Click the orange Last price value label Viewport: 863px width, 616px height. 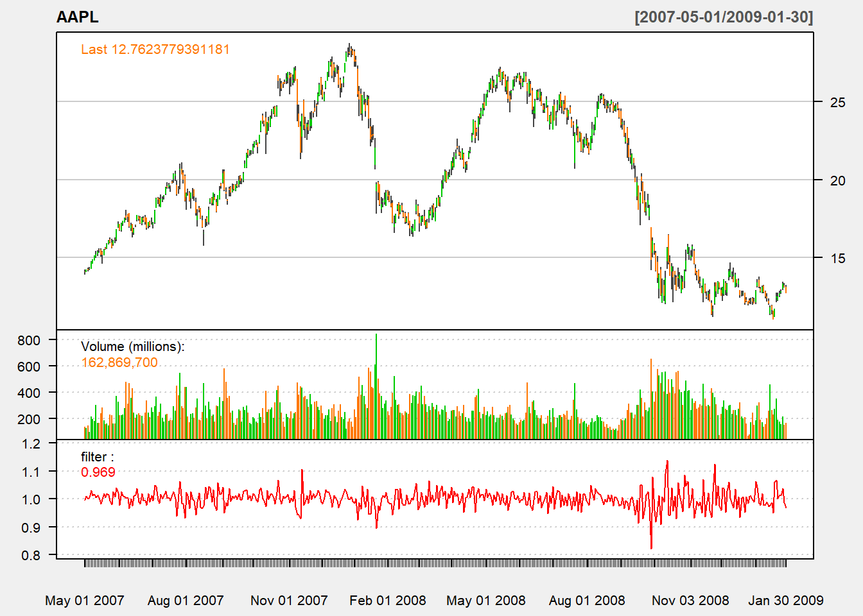tap(155, 49)
